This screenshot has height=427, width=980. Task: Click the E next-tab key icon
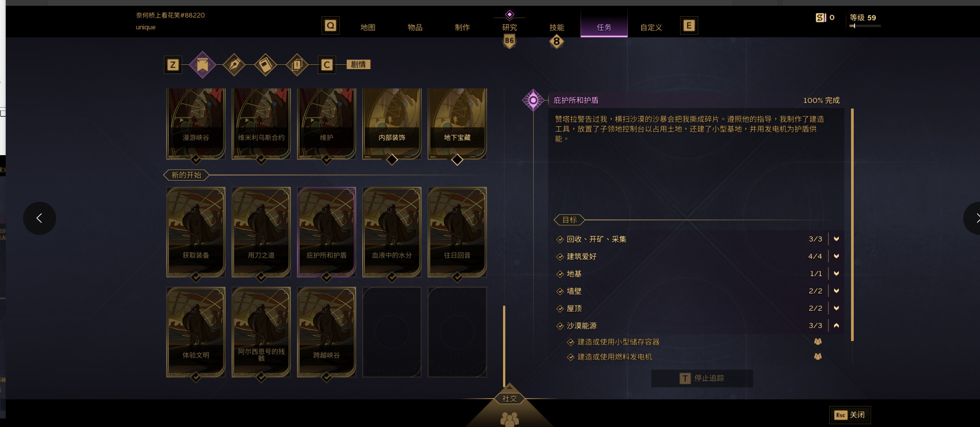[689, 25]
